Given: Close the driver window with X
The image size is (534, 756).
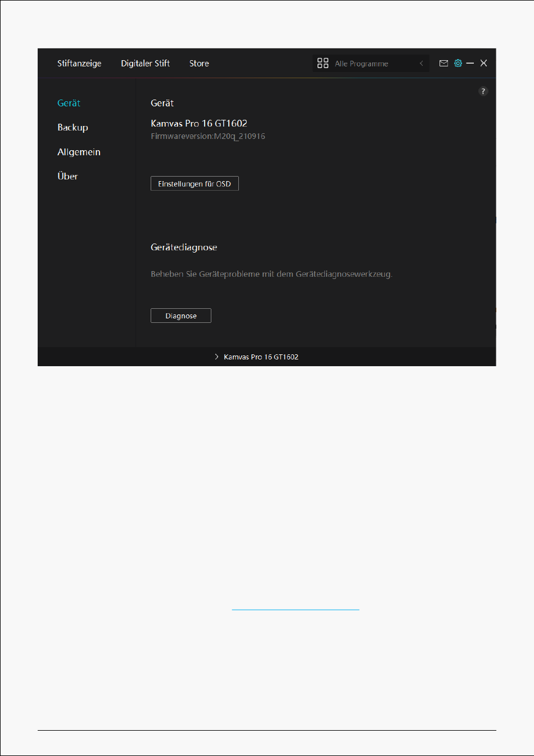Looking at the screenshot, I should [483, 64].
